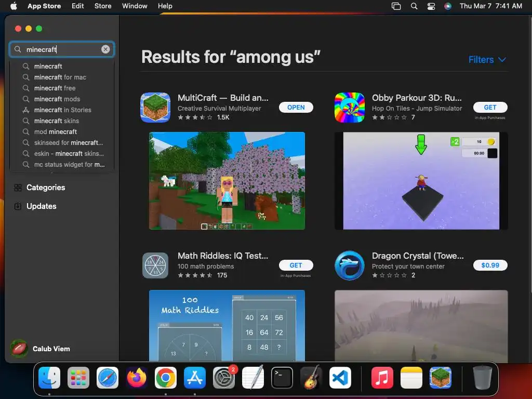Open Finder from the Dock
This screenshot has width=532, height=399.
[49, 378]
